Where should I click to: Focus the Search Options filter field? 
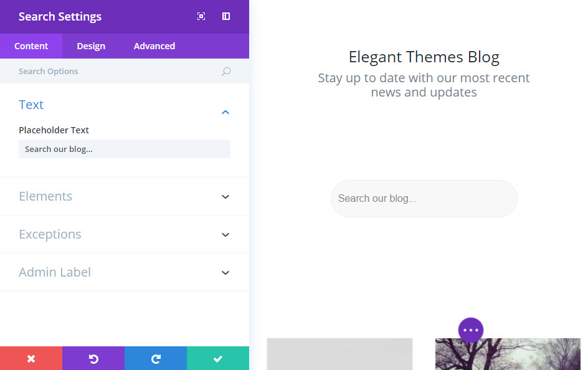click(125, 71)
